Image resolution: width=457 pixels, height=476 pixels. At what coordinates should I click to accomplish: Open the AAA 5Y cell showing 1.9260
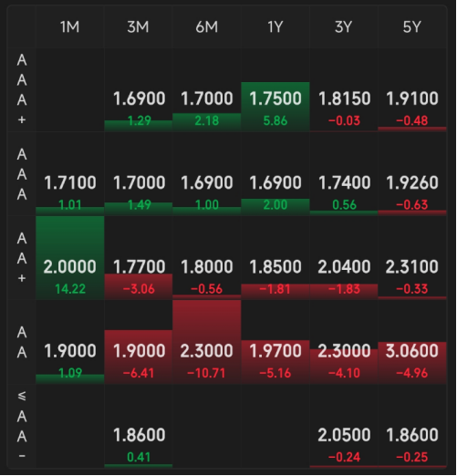click(412, 174)
